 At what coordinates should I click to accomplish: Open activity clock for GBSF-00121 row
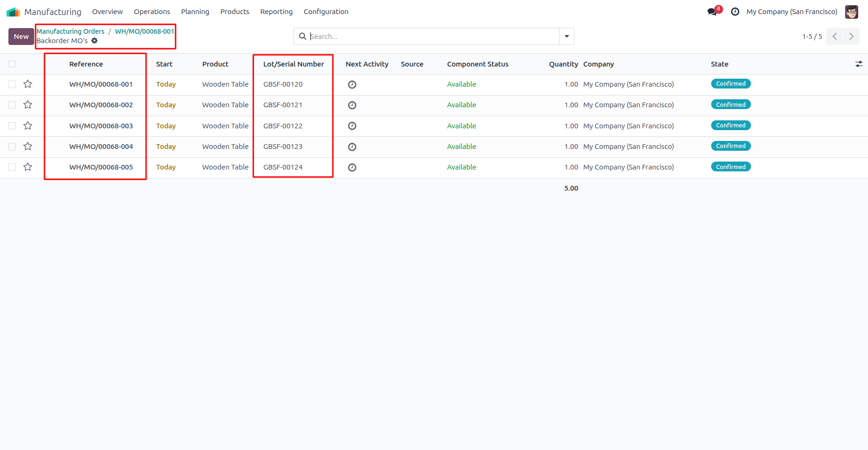(352, 105)
